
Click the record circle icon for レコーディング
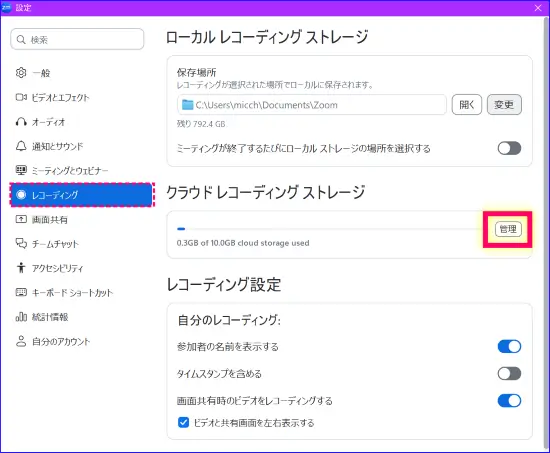pos(21,194)
